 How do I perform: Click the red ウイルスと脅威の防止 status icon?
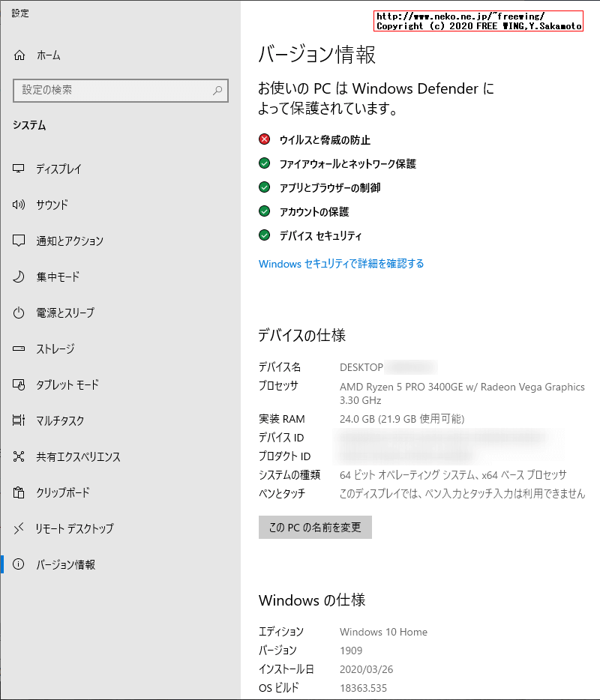(264, 139)
